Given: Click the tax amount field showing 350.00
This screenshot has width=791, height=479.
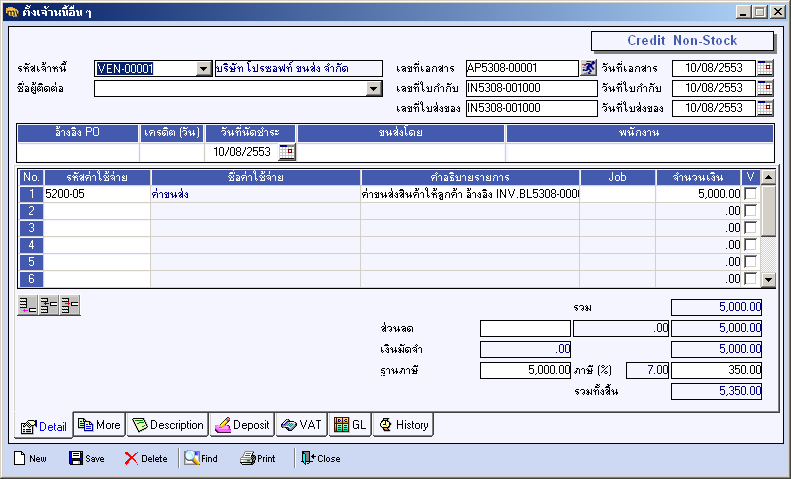Looking at the screenshot, I should 716,370.
